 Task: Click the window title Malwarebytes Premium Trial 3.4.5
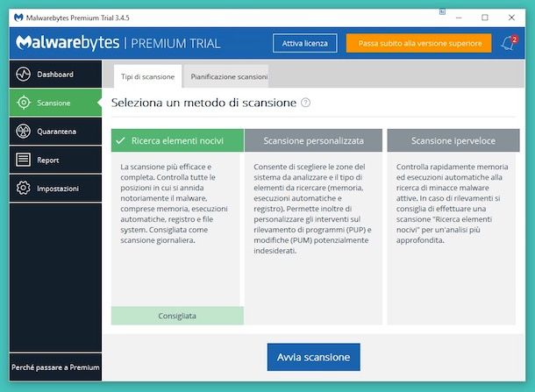(x=78, y=18)
